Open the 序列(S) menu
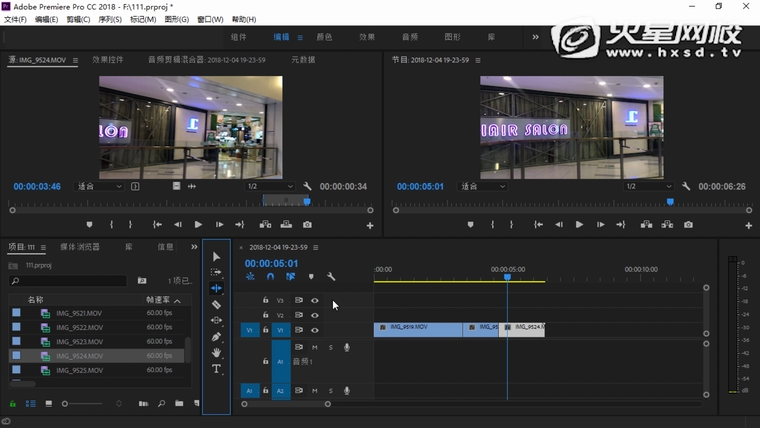760x428 pixels. pyautogui.click(x=108, y=19)
